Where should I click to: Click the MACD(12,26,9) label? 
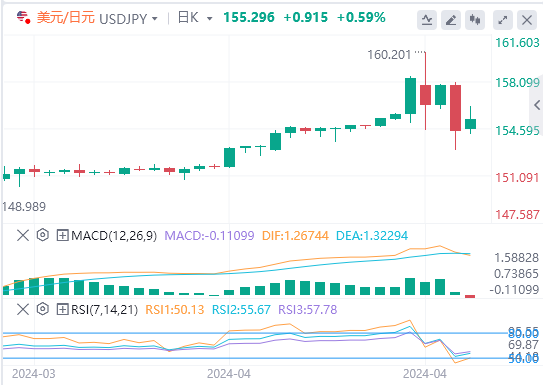[x=114, y=236]
